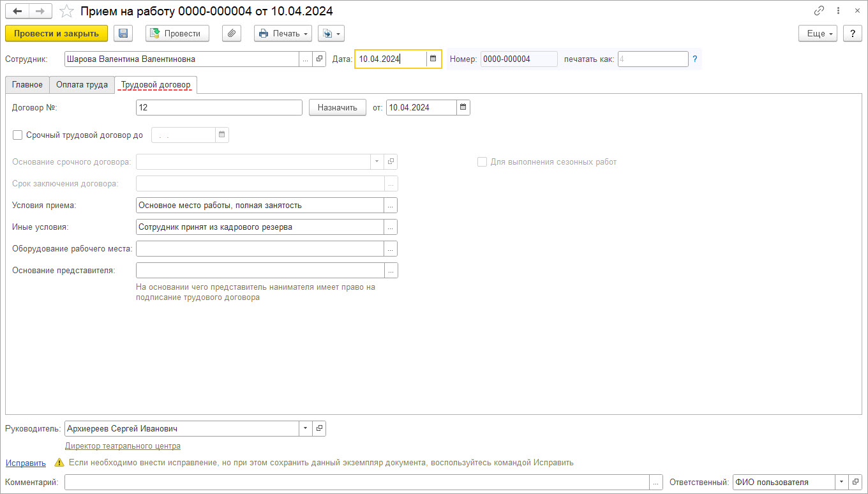Enable Срочный трудовой договор до checkbox
Image resolution: width=868 pixels, height=494 pixels.
point(17,135)
